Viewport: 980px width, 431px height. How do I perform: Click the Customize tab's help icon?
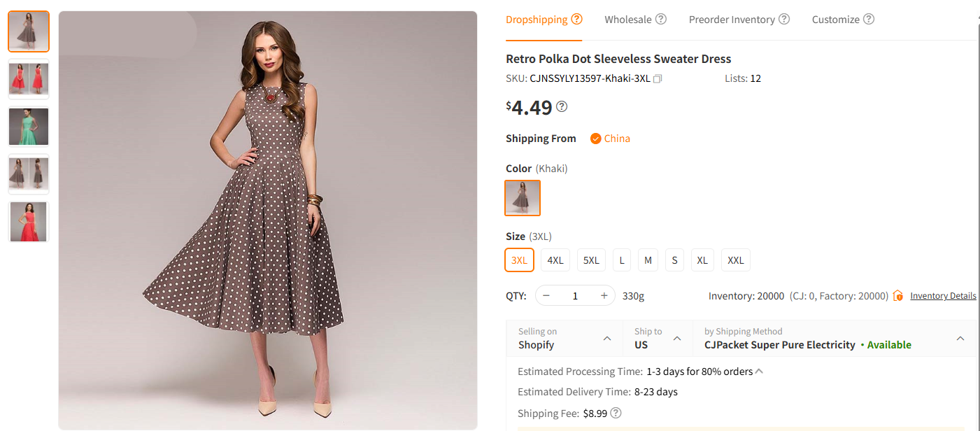[x=869, y=19]
